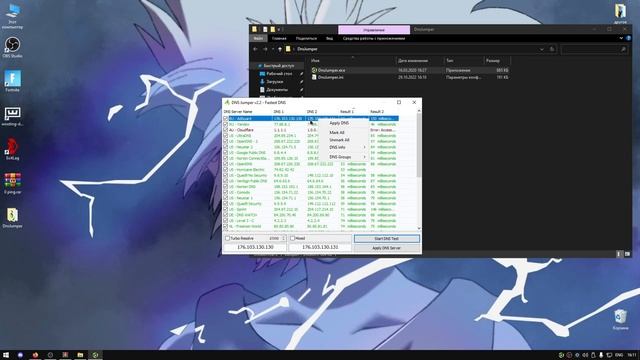Open the Share tab in Explorer ribbon
Viewport: 640px width, 360px height.
pyautogui.click(x=306, y=38)
